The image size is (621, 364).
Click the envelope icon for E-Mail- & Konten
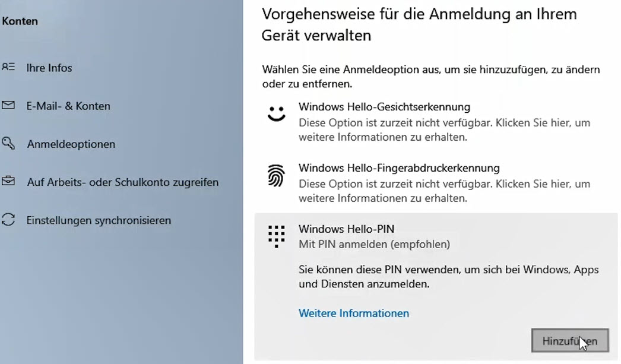click(x=8, y=105)
